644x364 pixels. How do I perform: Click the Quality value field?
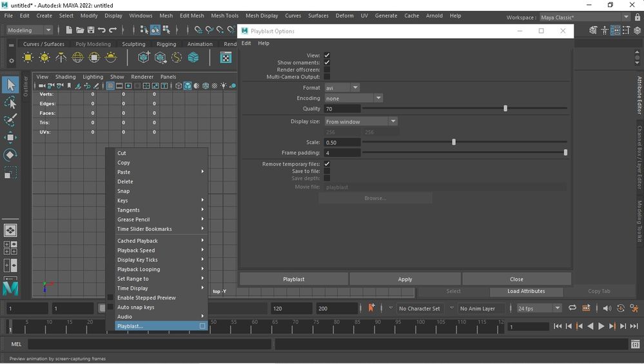[x=342, y=108]
